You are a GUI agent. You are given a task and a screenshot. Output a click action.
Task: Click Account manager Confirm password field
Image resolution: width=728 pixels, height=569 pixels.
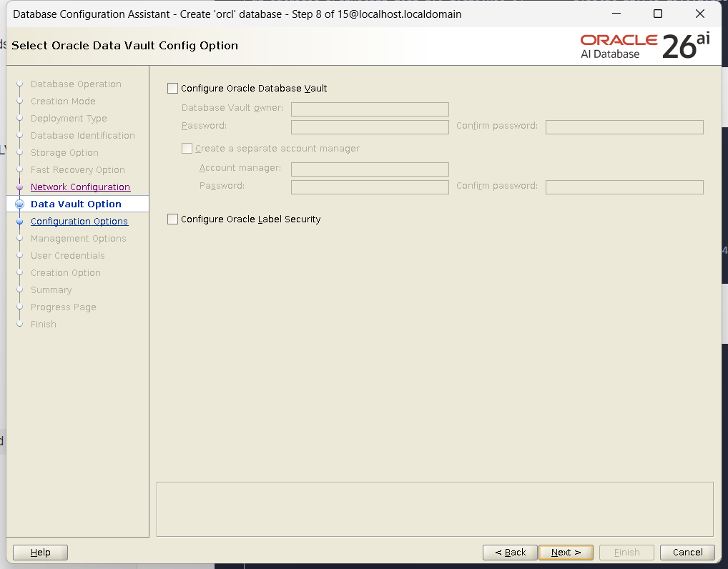tap(624, 187)
